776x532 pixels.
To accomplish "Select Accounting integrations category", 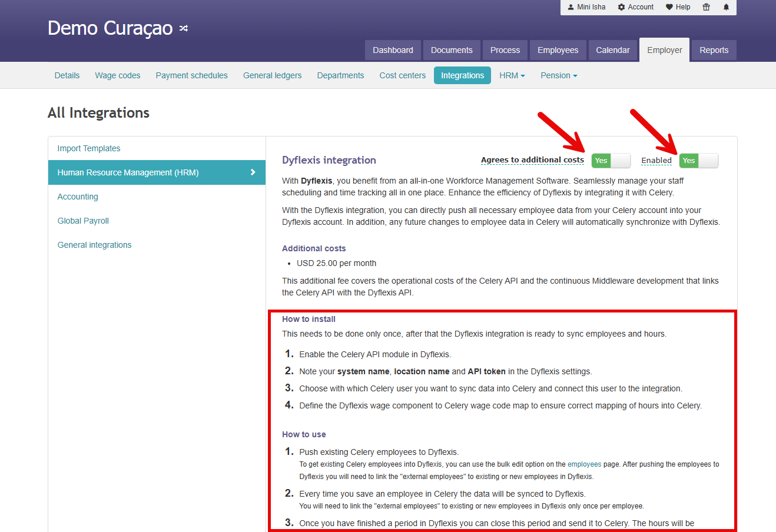I will pyautogui.click(x=157, y=197).
